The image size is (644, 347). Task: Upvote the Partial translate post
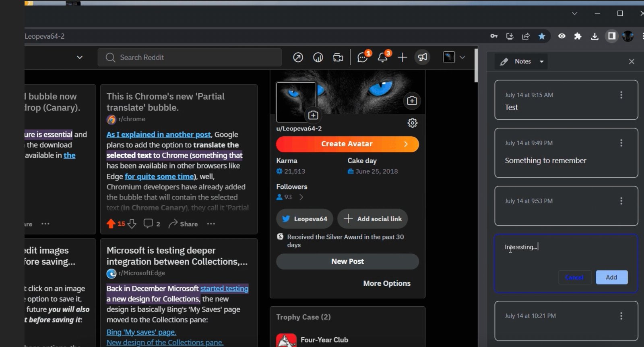click(x=111, y=224)
